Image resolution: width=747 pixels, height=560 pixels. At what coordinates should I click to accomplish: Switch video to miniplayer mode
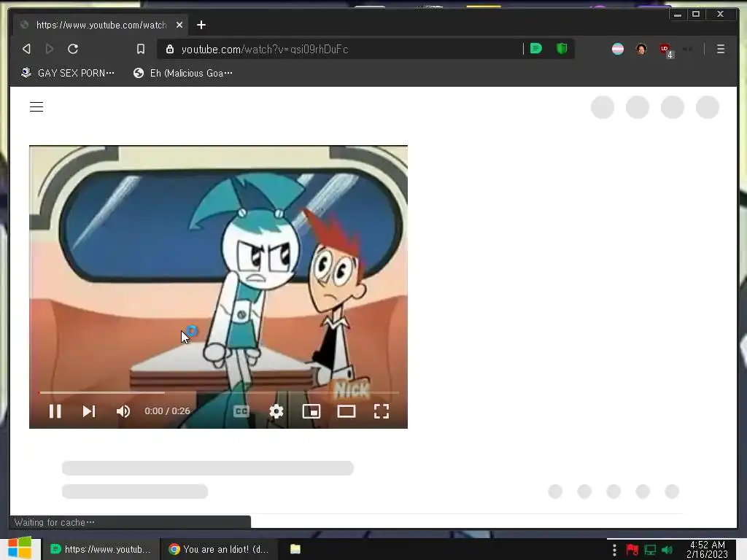pos(311,411)
